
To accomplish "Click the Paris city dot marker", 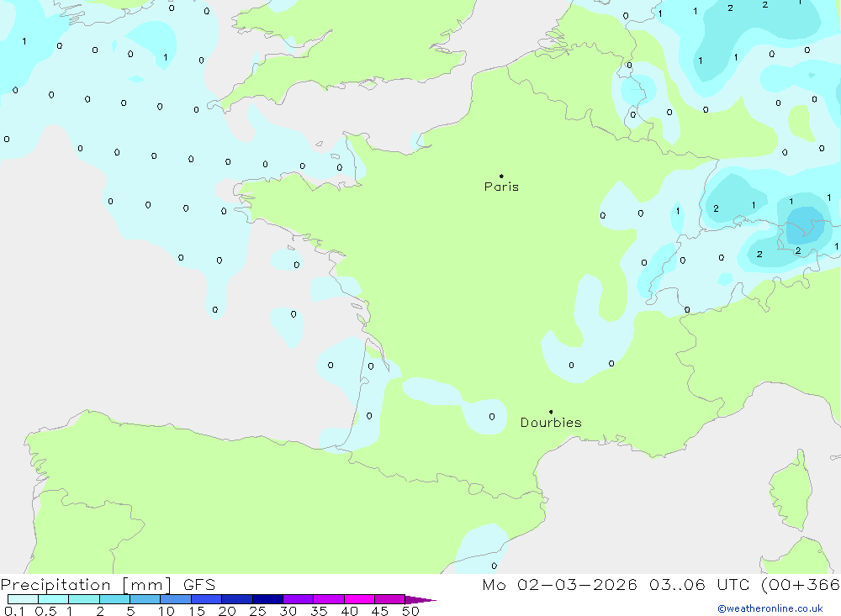I will click(x=501, y=176).
